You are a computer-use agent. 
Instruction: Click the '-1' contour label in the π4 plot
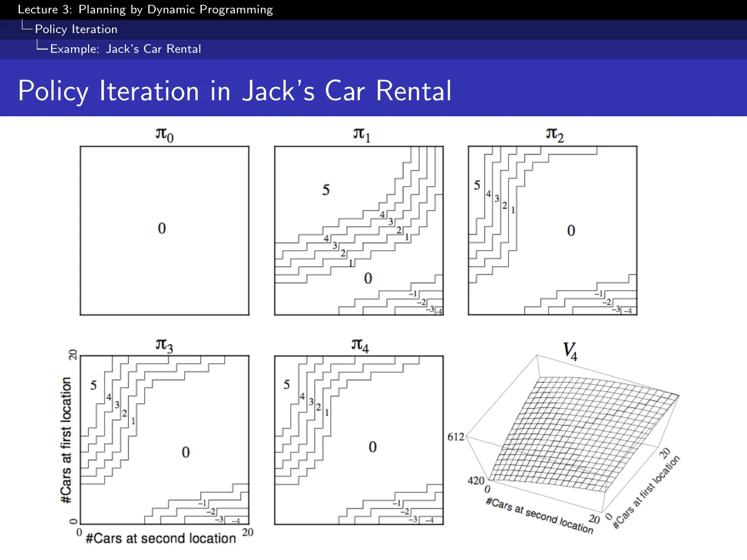click(x=396, y=503)
